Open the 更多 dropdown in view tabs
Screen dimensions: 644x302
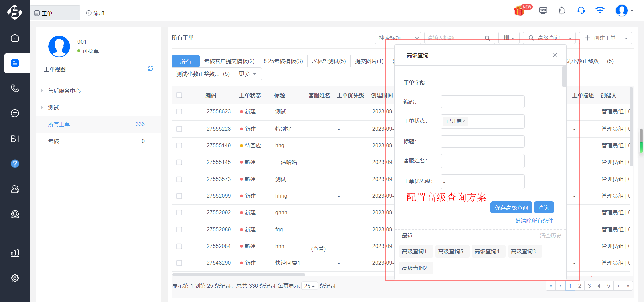[248, 74]
